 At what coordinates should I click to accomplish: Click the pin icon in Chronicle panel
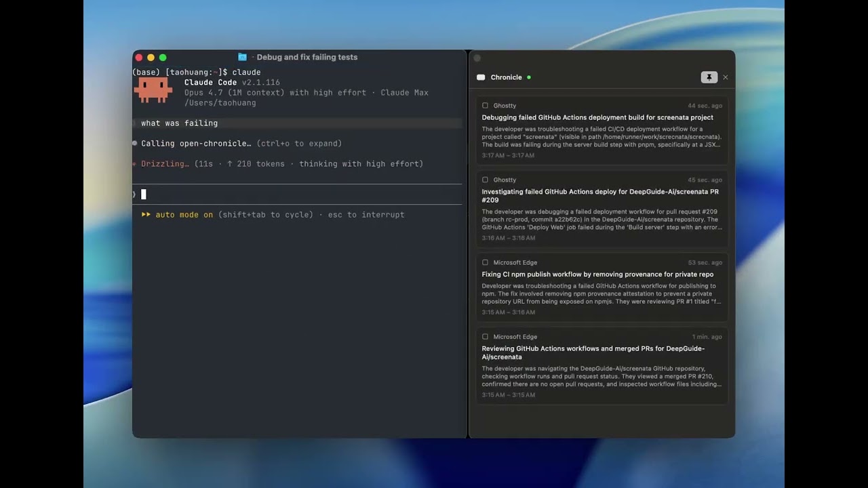(x=709, y=77)
